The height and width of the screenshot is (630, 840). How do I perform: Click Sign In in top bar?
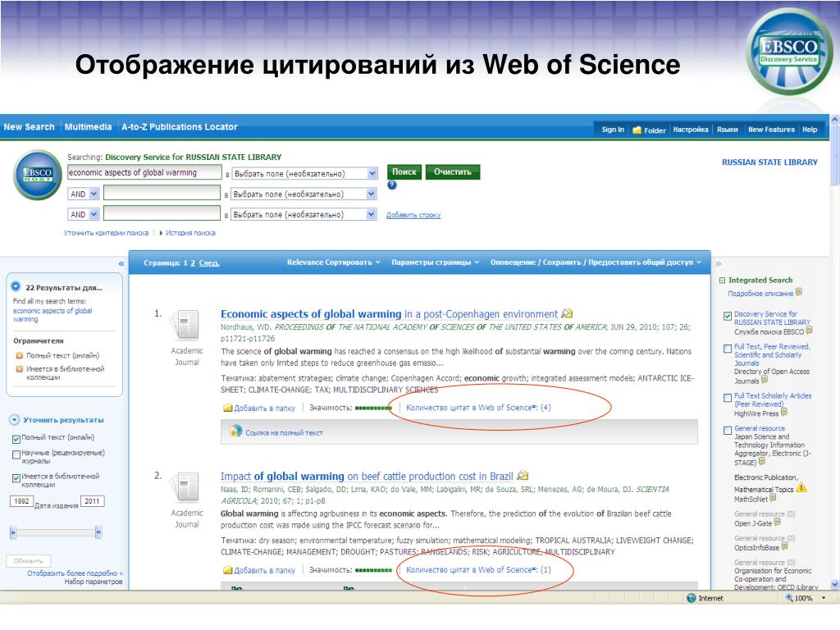click(612, 130)
